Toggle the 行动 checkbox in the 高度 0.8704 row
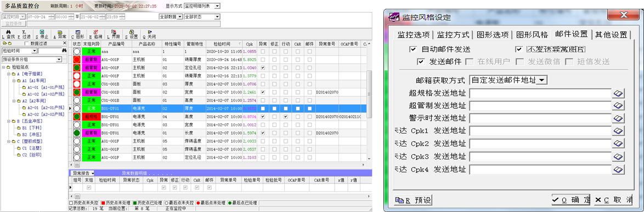 pos(285,116)
